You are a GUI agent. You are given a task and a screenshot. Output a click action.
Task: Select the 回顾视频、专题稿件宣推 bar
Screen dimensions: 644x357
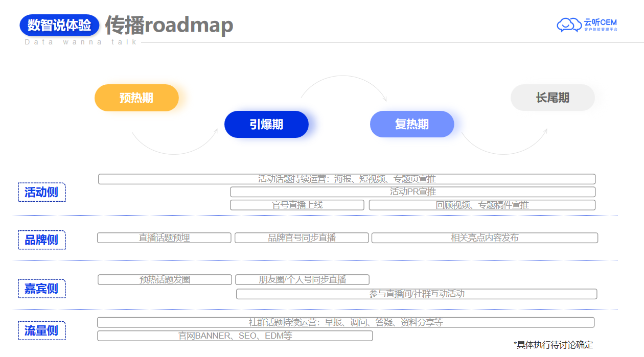(482, 205)
